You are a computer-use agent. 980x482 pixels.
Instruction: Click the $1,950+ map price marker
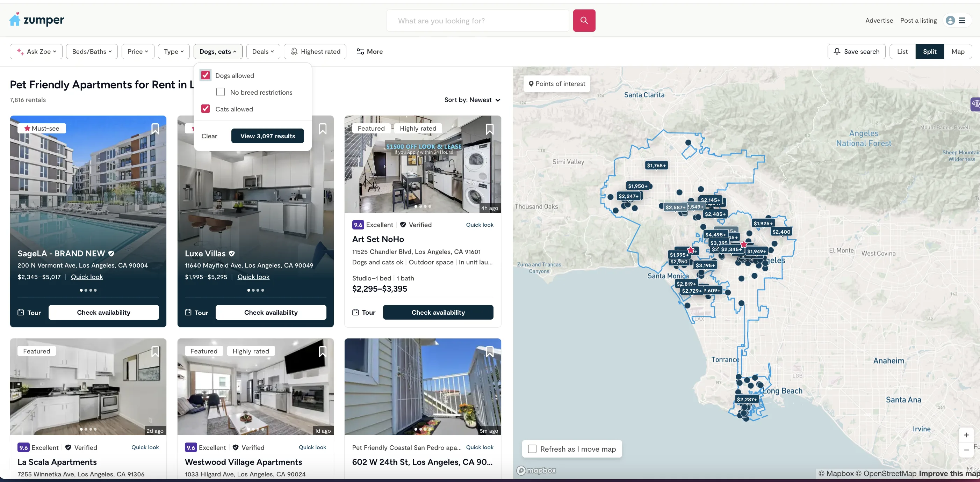click(x=637, y=186)
